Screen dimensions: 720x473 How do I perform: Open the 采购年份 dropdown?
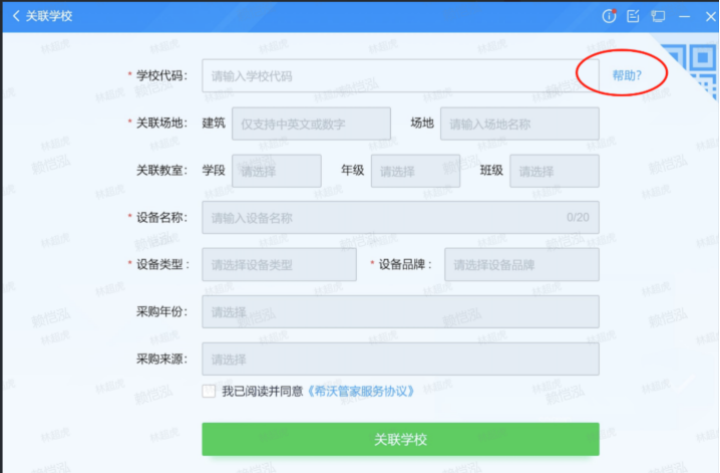click(x=400, y=312)
